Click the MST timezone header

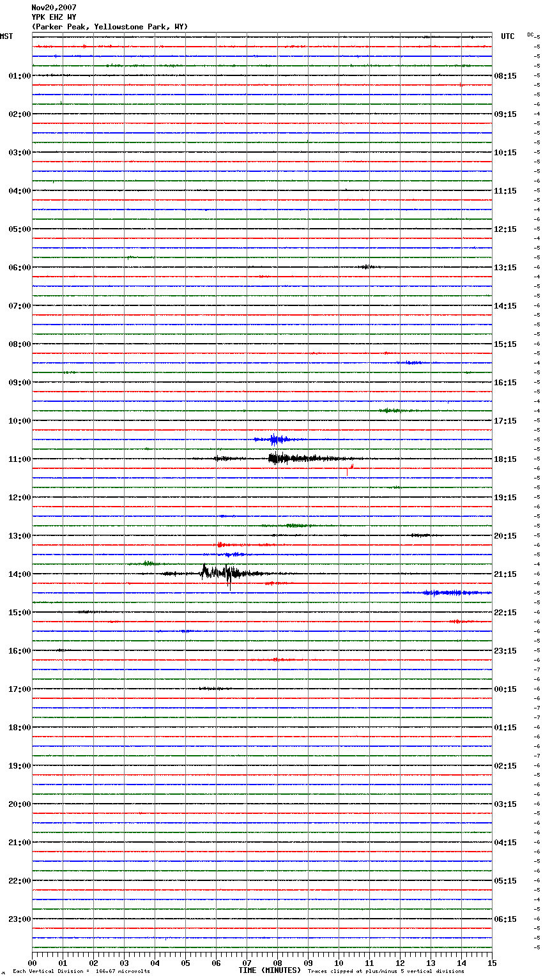point(6,36)
